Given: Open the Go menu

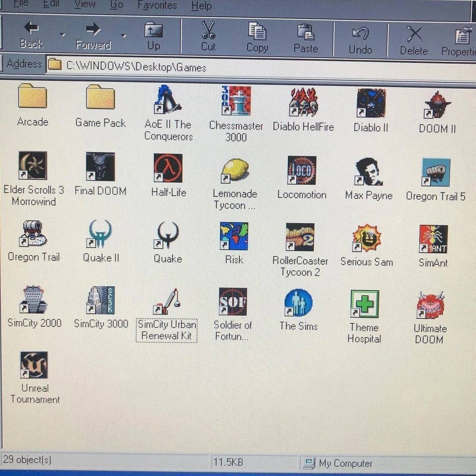Looking at the screenshot, I should pyautogui.click(x=116, y=4).
